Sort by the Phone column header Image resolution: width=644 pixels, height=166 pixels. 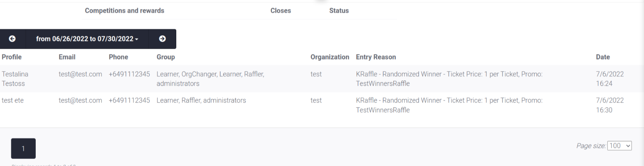pyautogui.click(x=119, y=57)
